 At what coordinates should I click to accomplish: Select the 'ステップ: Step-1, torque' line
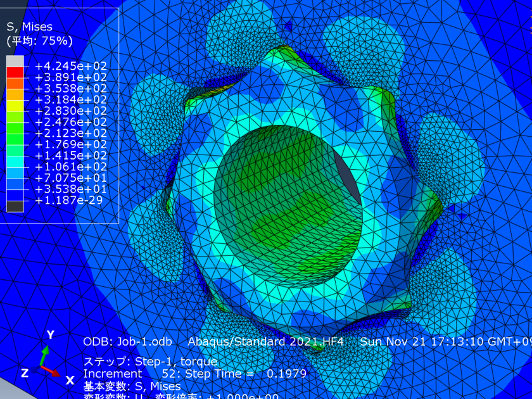point(150,362)
